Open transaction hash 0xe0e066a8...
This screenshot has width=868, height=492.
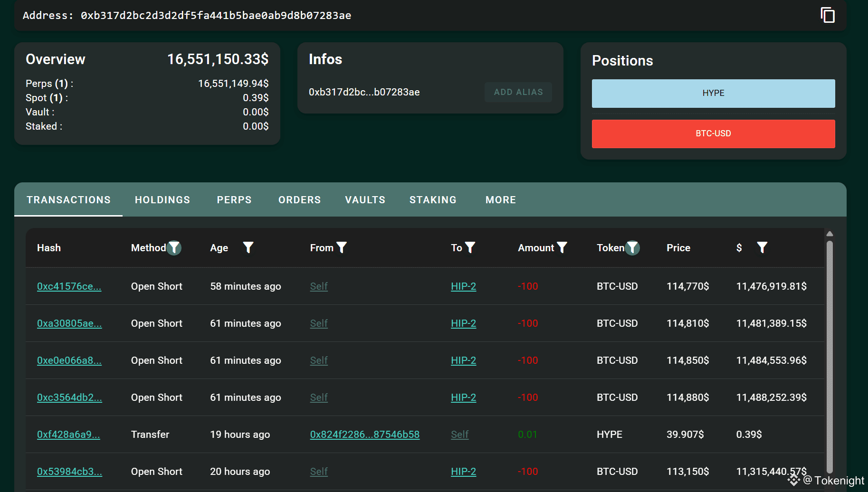coord(69,360)
